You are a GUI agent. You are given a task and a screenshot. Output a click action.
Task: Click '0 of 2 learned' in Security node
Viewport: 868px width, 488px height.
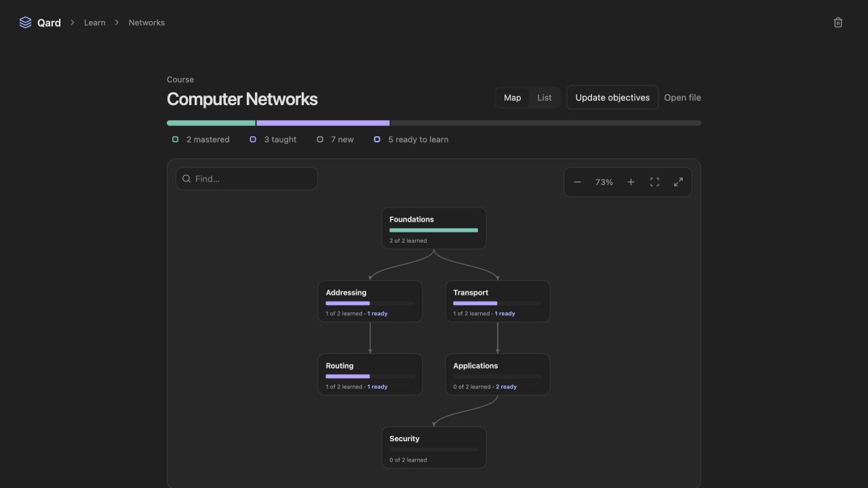coord(408,460)
